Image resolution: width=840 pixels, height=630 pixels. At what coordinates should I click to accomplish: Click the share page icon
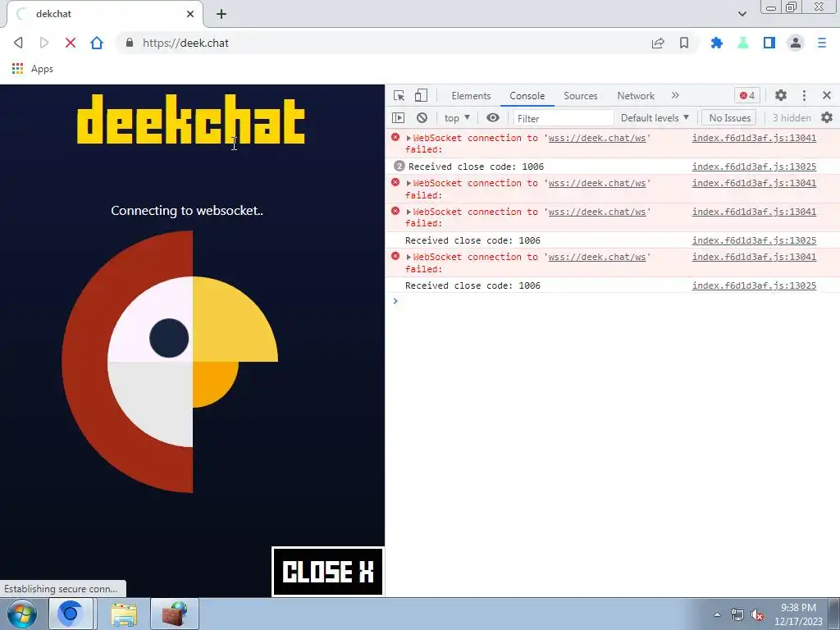point(658,43)
